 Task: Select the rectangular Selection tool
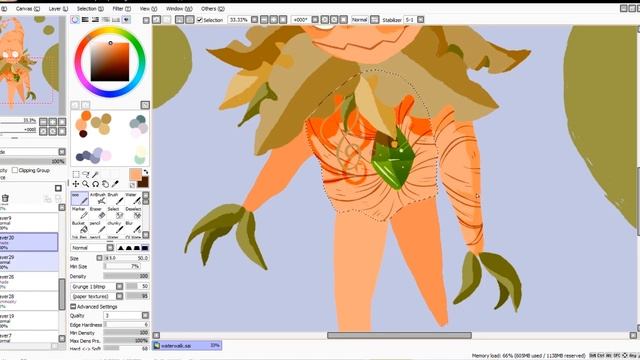point(76,175)
